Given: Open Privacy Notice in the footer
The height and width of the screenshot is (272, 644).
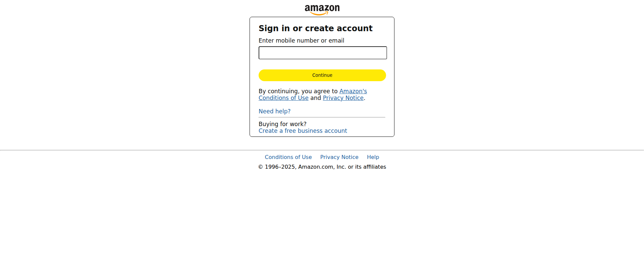Looking at the screenshot, I should point(339,157).
